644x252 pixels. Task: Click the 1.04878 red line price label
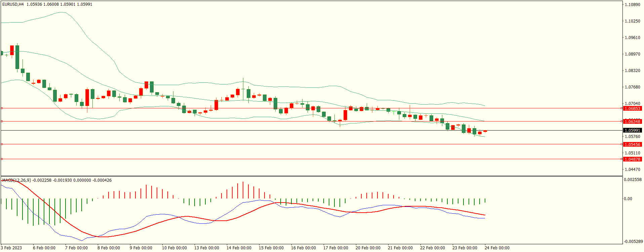coord(632,159)
